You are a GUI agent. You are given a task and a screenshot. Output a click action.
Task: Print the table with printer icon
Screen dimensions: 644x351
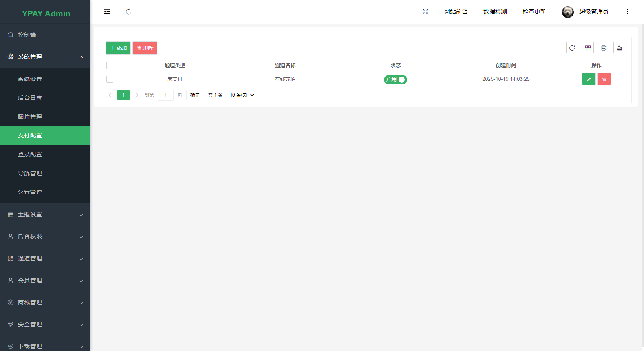(x=604, y=48)
